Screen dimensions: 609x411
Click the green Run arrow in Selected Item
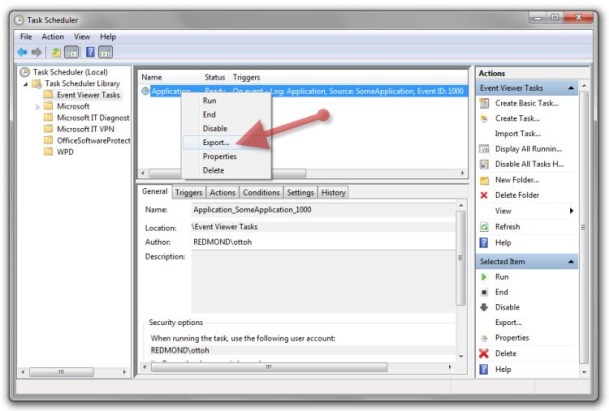click(484, 276)
